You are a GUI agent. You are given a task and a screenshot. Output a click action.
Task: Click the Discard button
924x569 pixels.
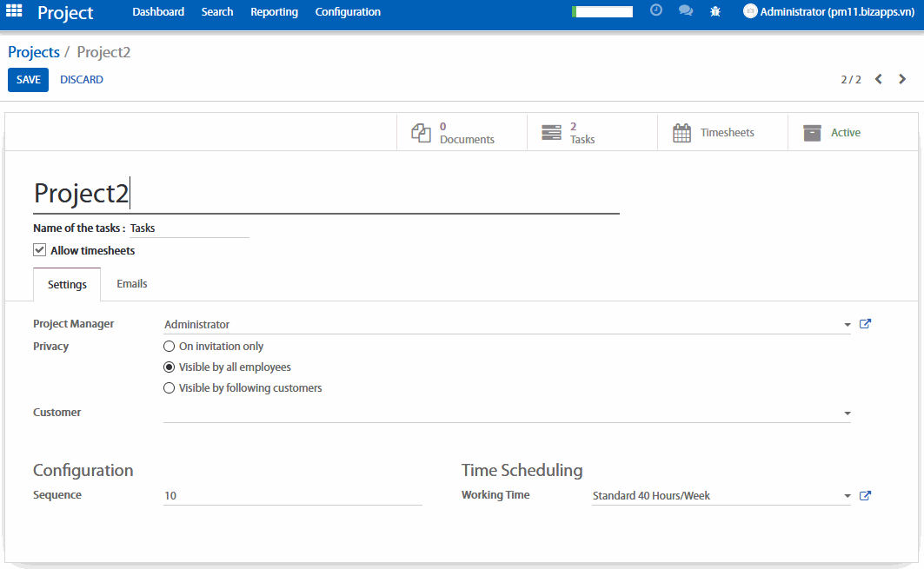(82, 80)
